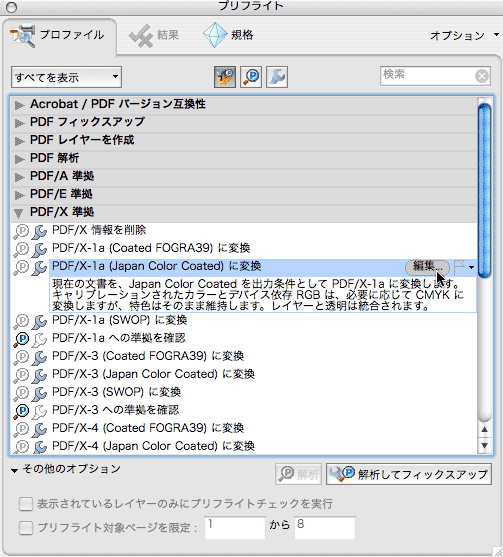Select the show profiles toolbar icon

coord(225,77)
